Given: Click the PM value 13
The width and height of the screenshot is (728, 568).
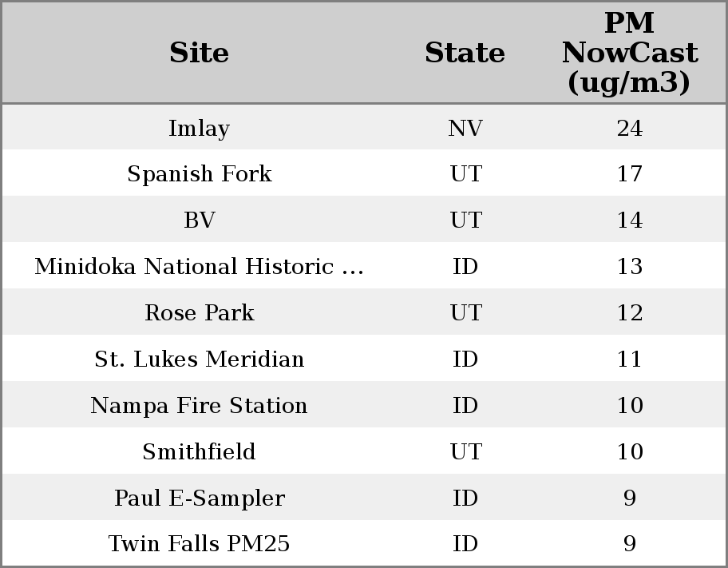Looking at the screenshot, I should 629,267.
